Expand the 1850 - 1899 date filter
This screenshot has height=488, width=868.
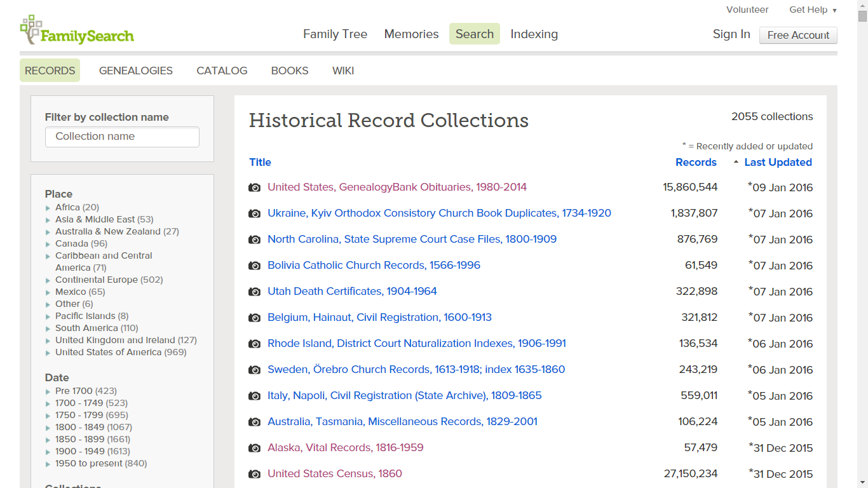[x=48, y=440]
